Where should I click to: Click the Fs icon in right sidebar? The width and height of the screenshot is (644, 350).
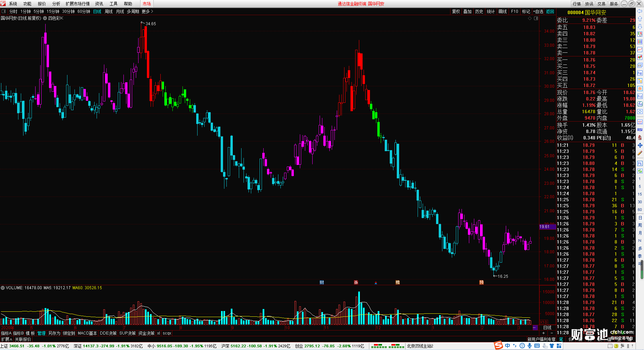click(x=640, y=164)
